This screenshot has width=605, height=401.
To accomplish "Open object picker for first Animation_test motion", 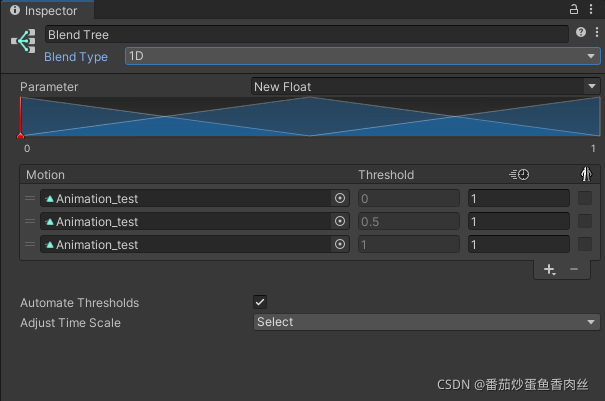I will [x=340, y=198].
